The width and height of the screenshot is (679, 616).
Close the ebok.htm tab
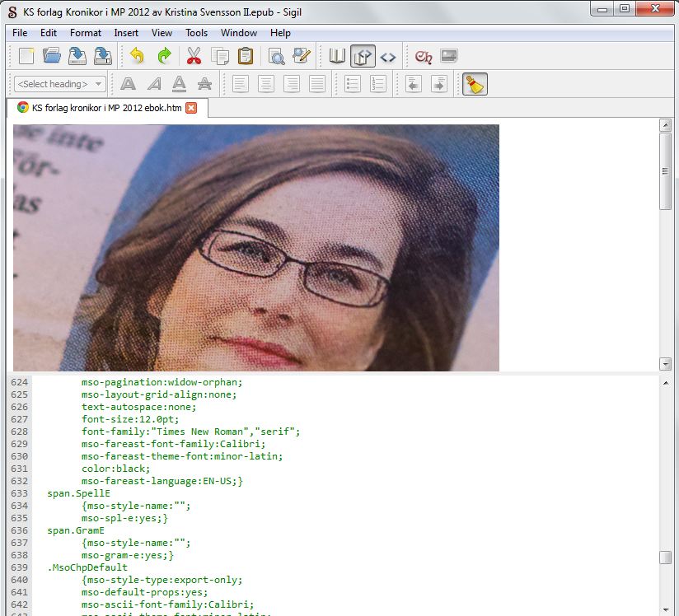[x=191, y=108]
